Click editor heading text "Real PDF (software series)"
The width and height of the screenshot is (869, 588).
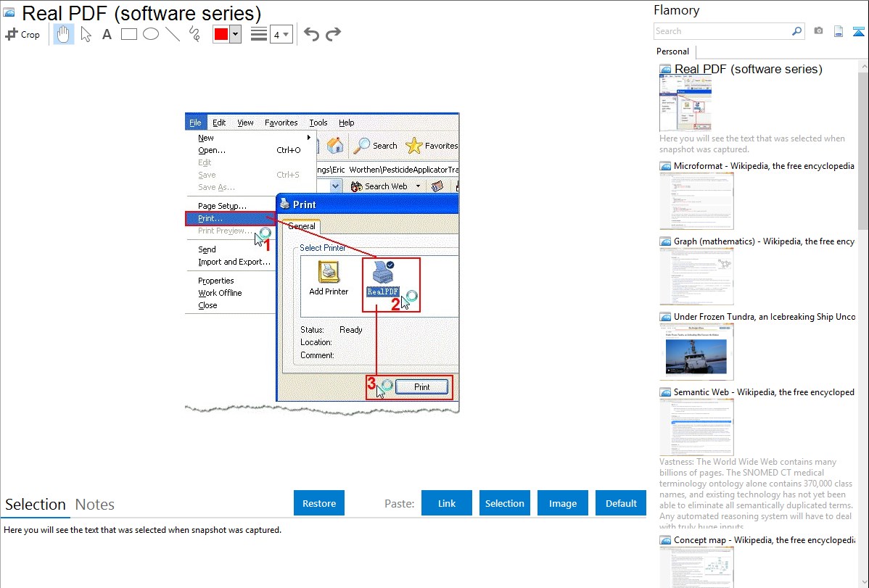point(141,13)
